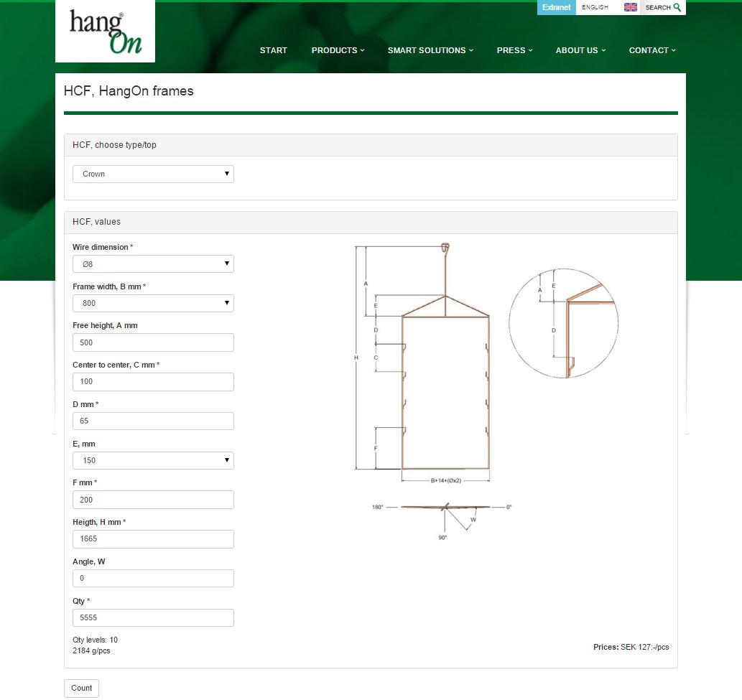Image resolution: width=742 pixels, height=700 pixels.
Task: Click the Heigth H mm field
Action: pyautogui.click(x=153, y=538)
